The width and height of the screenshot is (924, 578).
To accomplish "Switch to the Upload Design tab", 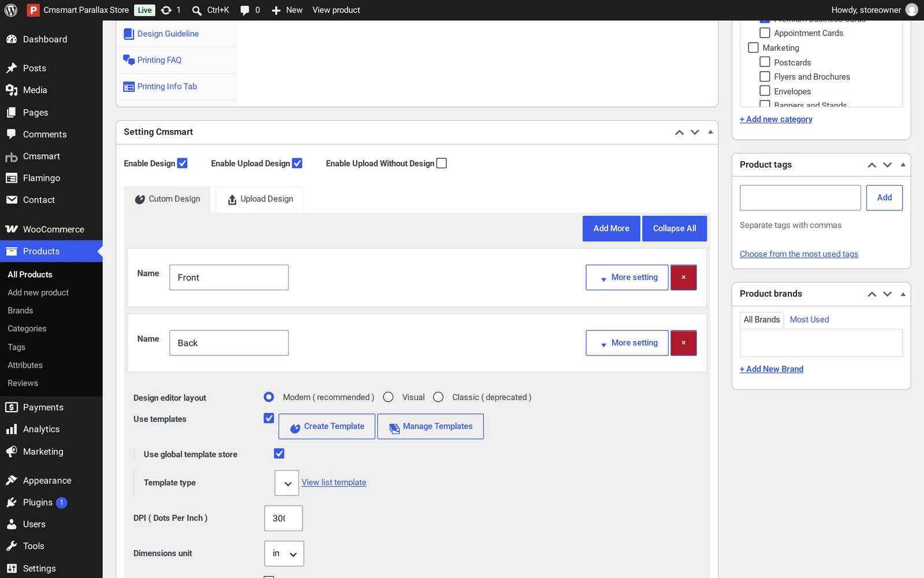I will pos(260,199).
